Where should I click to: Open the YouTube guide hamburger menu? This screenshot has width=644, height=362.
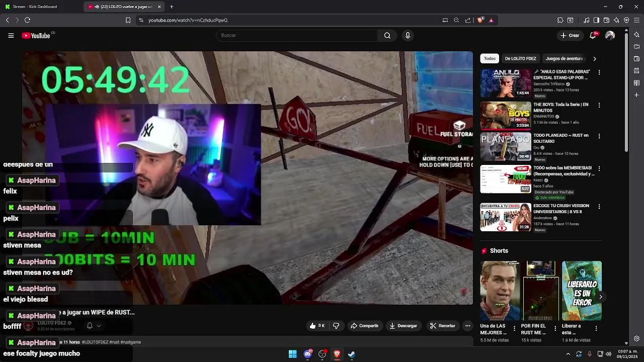pos(11,35)
